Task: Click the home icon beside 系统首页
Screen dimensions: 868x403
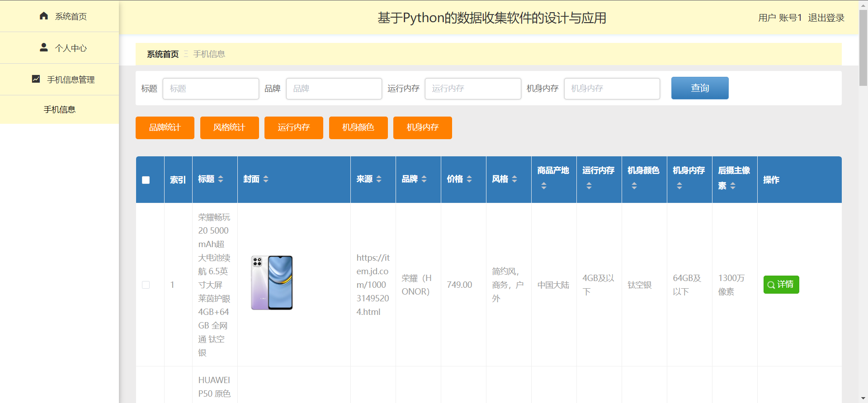Action: [x=44, y=16]
